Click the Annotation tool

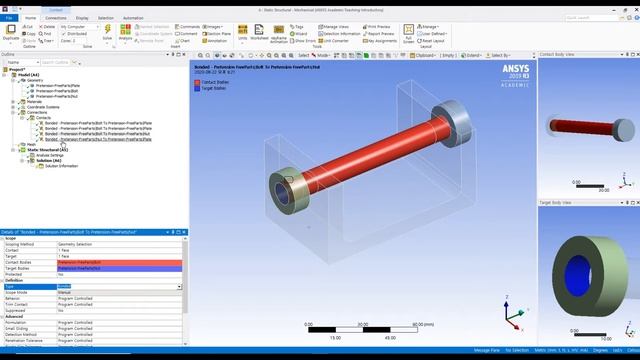[215, 40]
